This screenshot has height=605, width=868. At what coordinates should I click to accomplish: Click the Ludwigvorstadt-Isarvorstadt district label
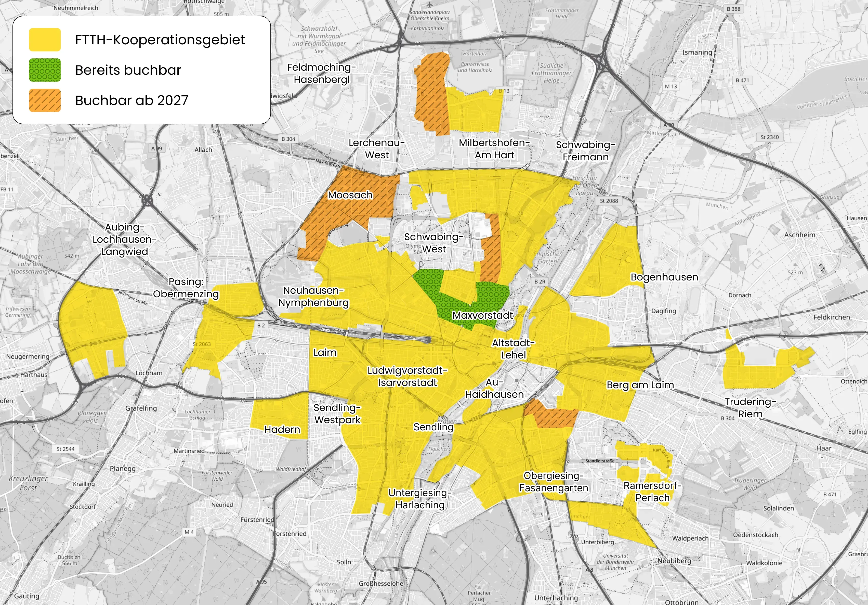point(407,377)
